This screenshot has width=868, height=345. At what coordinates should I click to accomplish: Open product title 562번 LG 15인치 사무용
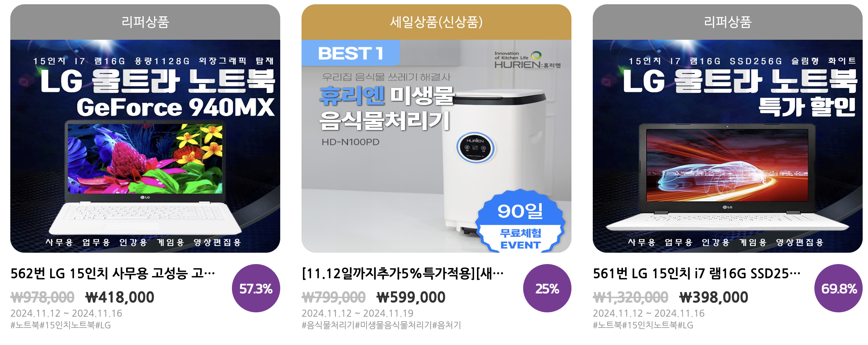(113, 273)
